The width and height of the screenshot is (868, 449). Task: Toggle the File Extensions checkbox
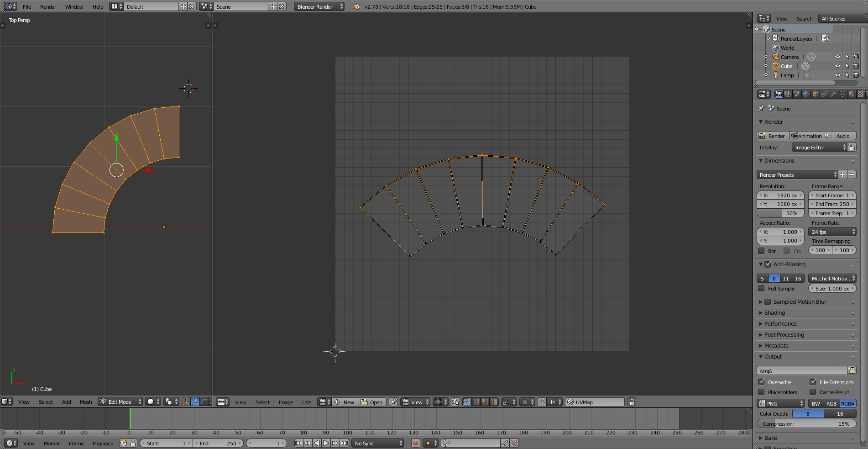pyautogui.click(x=813, y=382)
